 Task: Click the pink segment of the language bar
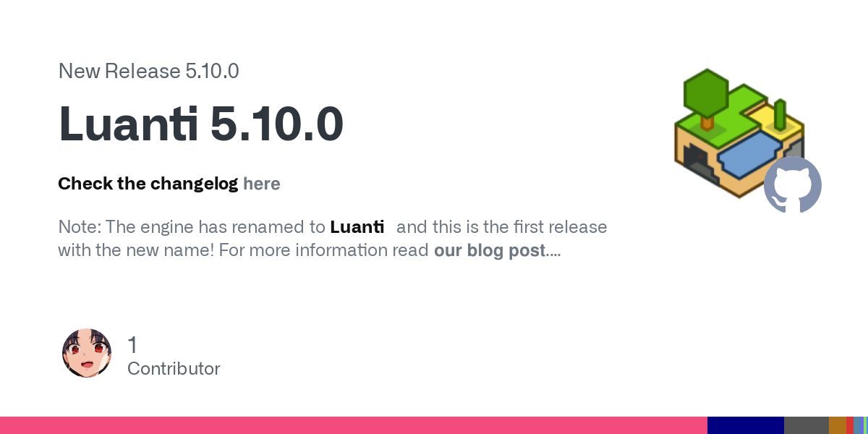354,425
